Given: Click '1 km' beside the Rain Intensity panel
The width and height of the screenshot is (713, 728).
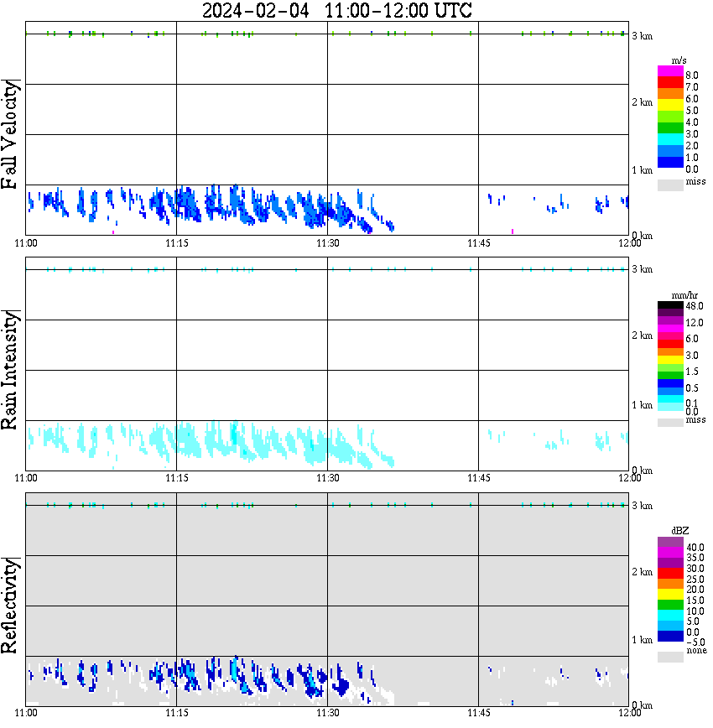Looking at the screenshot, I should pyautogui.click(x=642, y=405).
